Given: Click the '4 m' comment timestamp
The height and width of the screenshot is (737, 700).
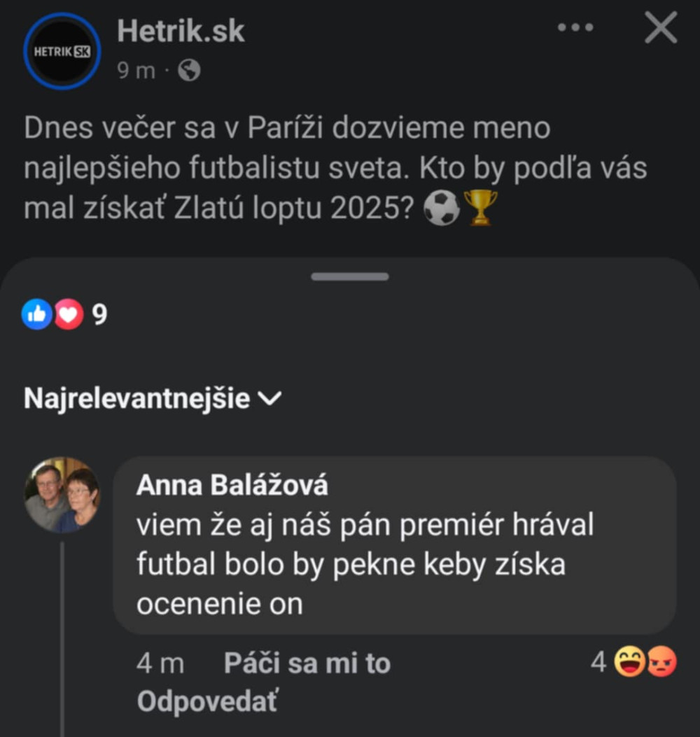Looking at the screenshot, I should tap(160, 664).
